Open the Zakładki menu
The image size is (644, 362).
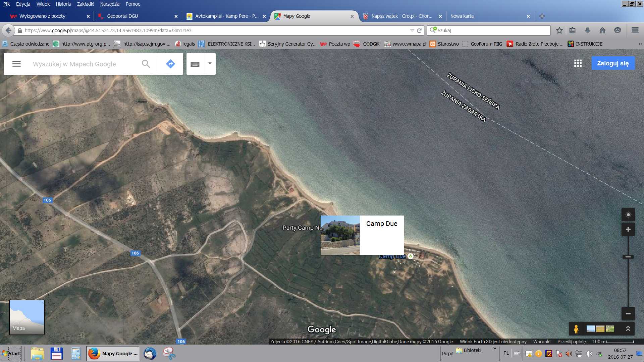85,4
